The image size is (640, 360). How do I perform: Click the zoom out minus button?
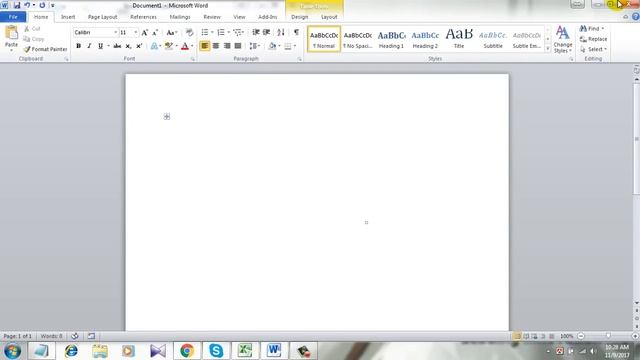[x=581, y=336]
